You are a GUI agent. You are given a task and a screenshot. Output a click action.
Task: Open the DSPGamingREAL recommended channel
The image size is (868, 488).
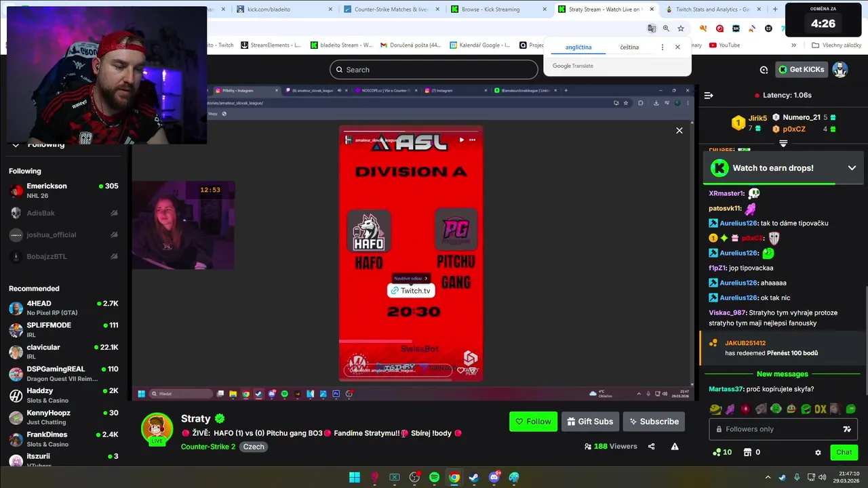(64, 373)
